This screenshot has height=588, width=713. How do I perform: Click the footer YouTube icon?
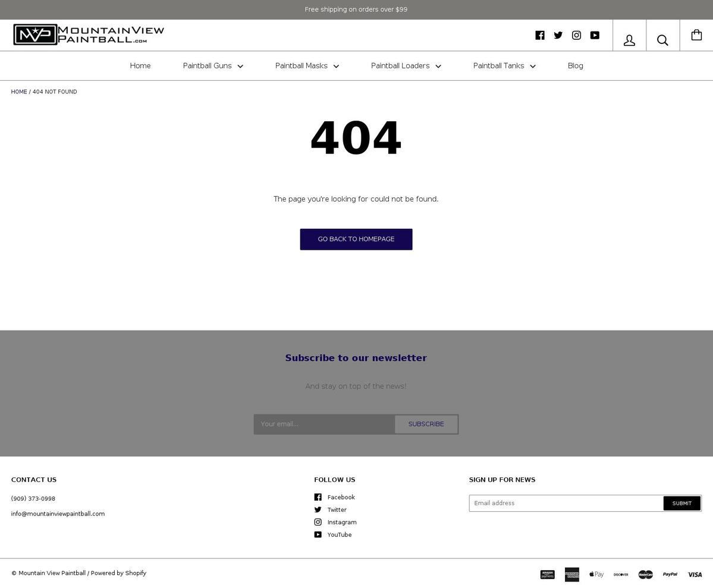318,535
